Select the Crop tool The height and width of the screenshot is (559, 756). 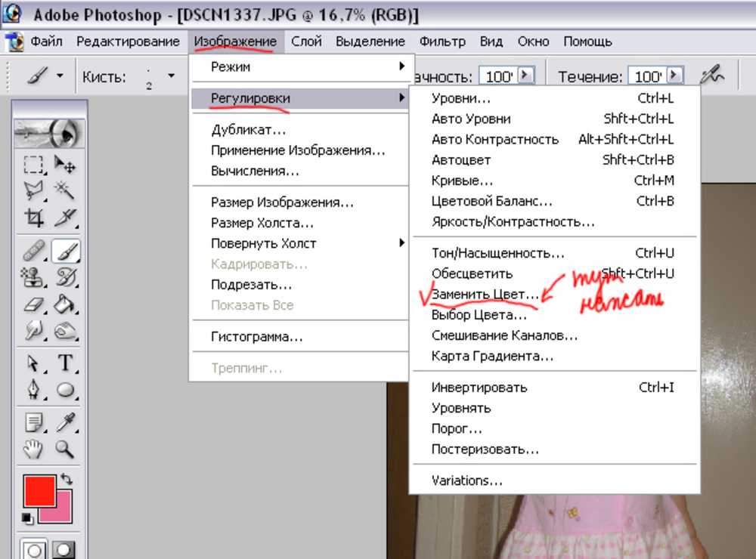[33, 218]
